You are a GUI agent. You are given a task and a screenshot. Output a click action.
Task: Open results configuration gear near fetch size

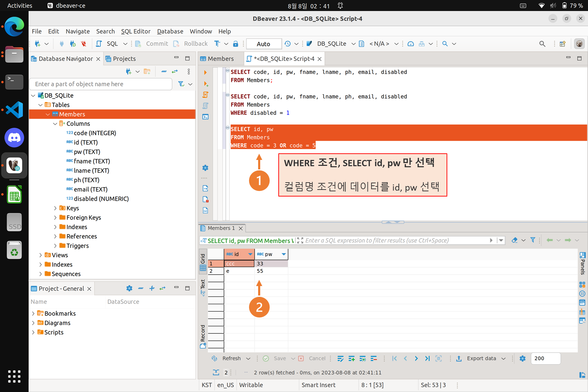(x=523, y=358)
